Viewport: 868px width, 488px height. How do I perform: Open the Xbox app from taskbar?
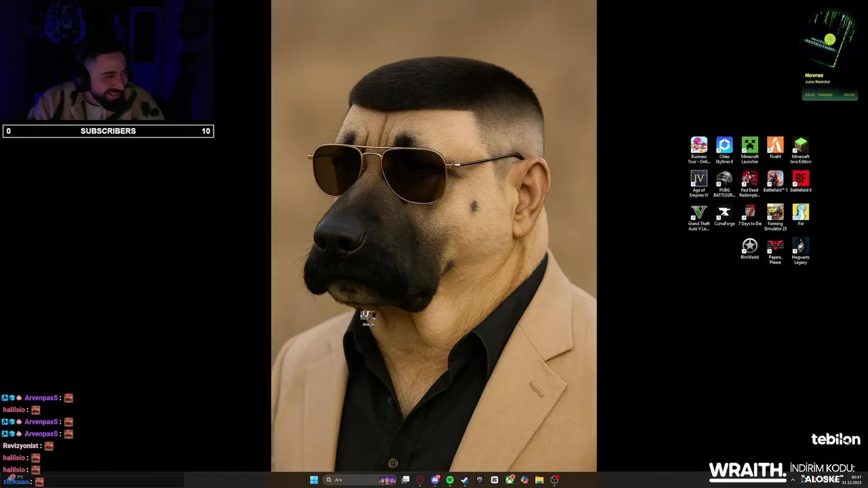[x=509, y=480]
